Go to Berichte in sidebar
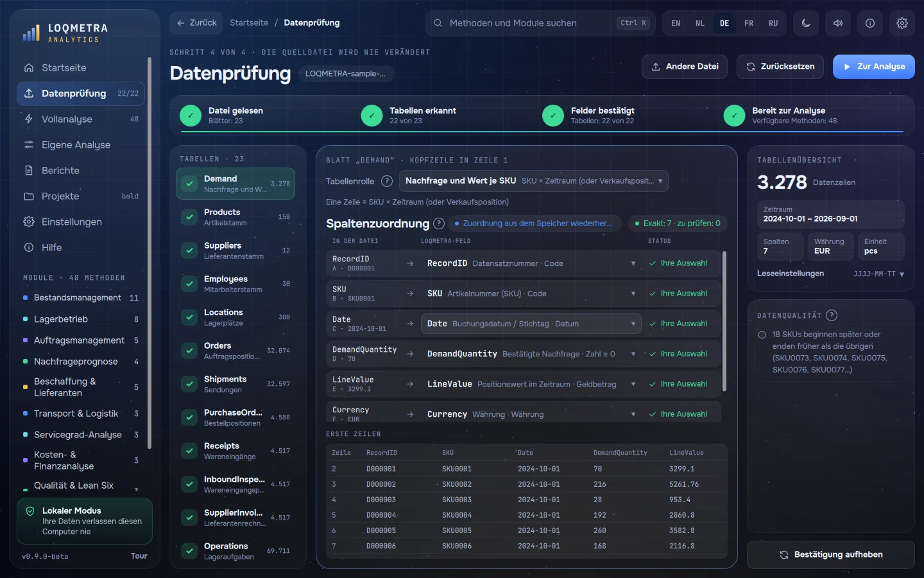 pyautogui.click(x=81, y=170)
